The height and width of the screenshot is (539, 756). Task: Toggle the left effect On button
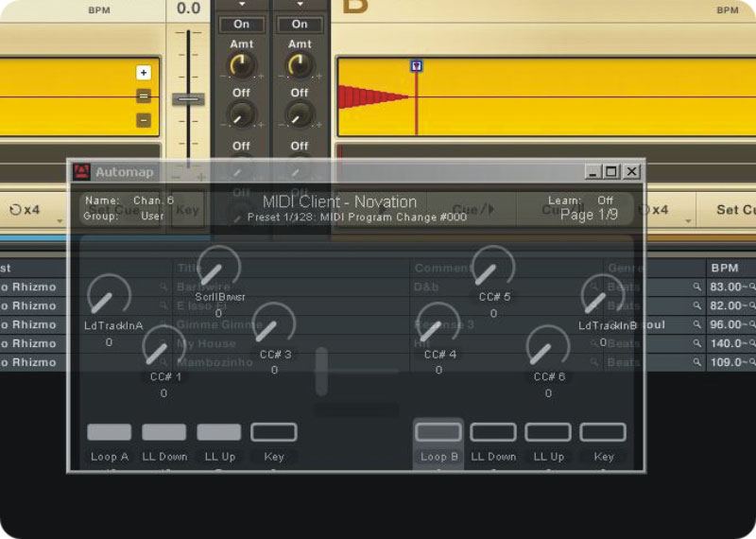coord(242,24)
